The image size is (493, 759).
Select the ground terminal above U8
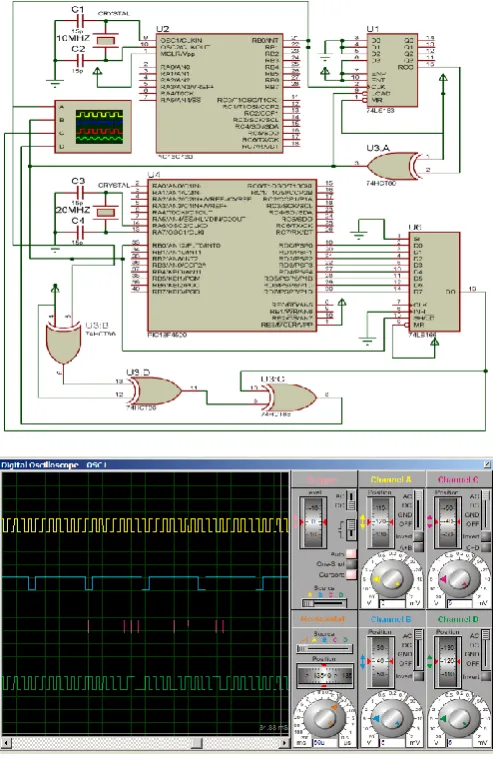click(x=359, y=236)
